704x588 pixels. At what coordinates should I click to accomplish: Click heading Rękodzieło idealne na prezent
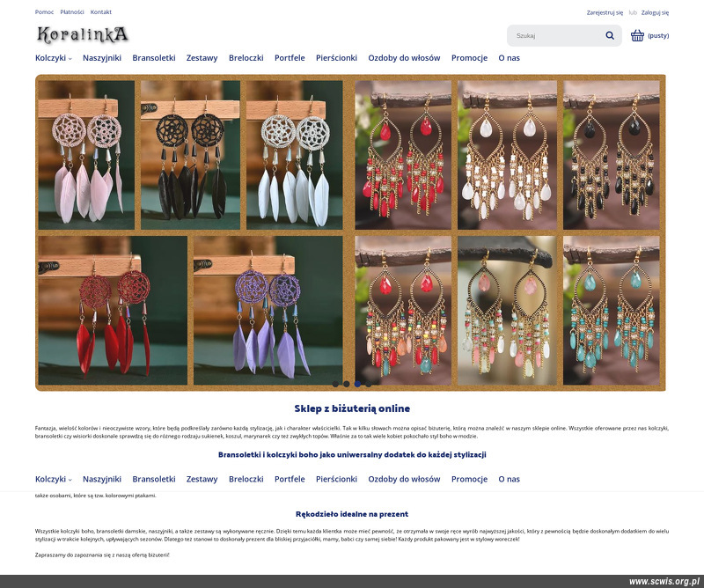pos(352,514)
